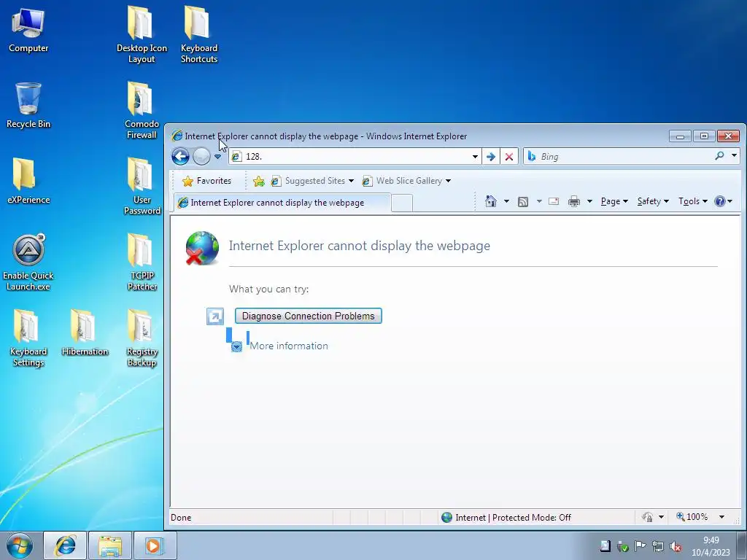Viewport: 747px width, 560px height.
Task: Select the Keyboard Settings folder
Action: click(28, 338)
